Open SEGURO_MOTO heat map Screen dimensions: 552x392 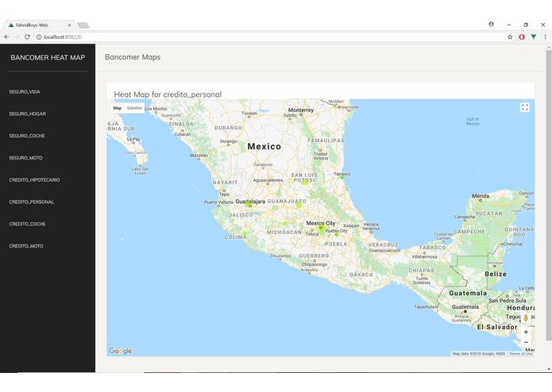click(25, 158)
